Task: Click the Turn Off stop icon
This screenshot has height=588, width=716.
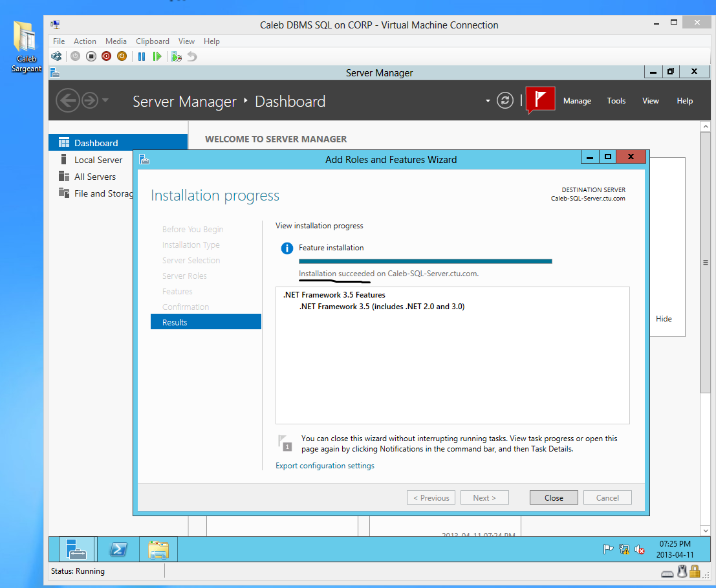Action: (x=91, y=56)
